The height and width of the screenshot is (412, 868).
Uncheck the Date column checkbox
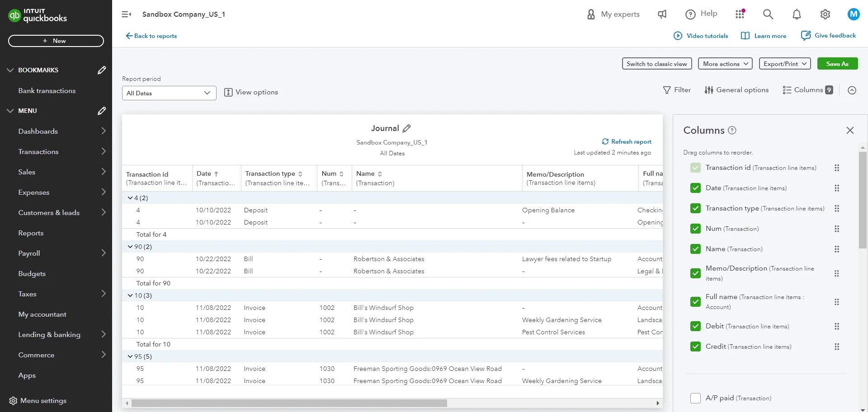[x=695, y=188]
